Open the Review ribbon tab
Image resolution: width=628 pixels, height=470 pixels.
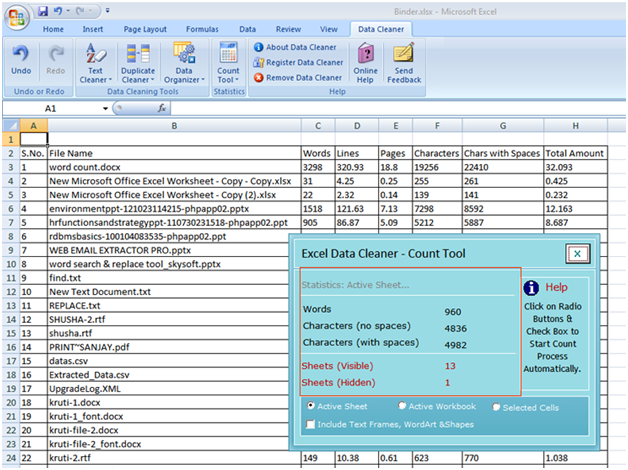pyautogui.click(x=288, y=29)
